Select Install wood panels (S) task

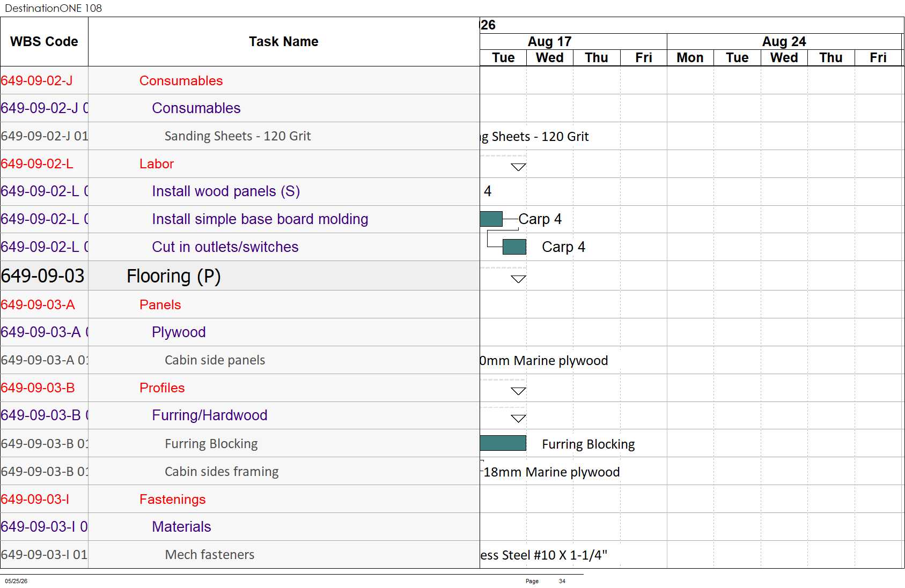point(226,191)
